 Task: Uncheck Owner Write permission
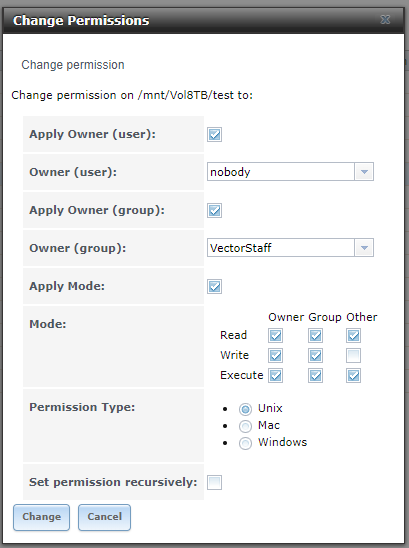(x=275, y=356)
